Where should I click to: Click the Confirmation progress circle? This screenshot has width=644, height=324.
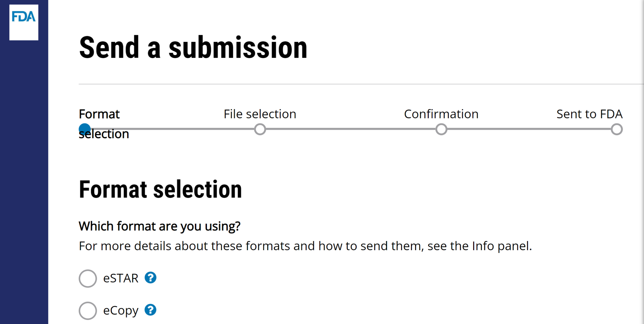tap(441, 129)
